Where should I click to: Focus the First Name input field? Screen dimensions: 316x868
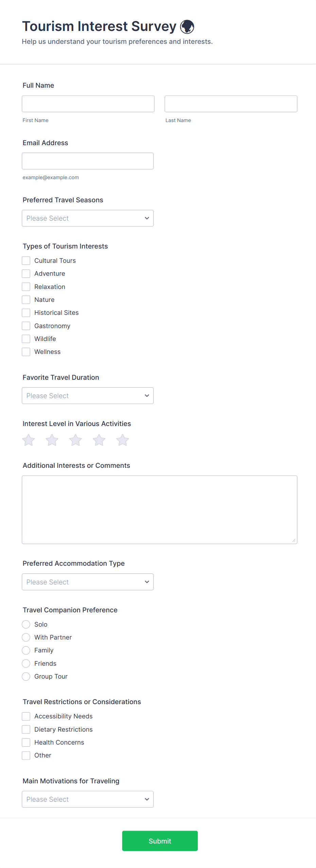click(x=88, y=104)
